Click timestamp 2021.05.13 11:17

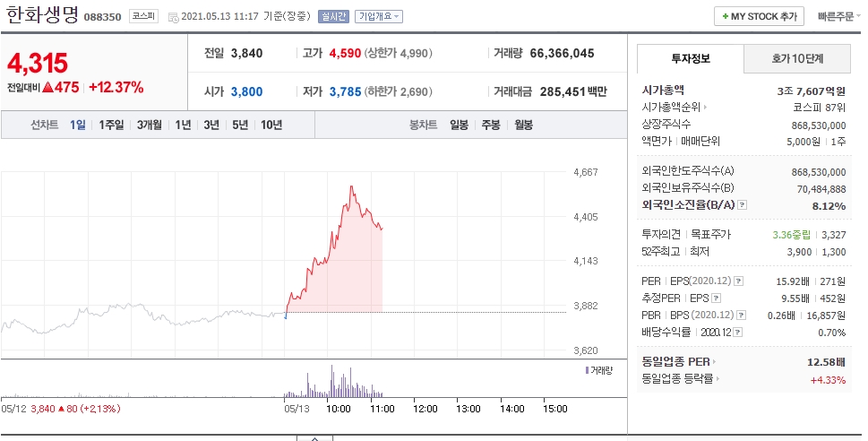pos(219,17)
